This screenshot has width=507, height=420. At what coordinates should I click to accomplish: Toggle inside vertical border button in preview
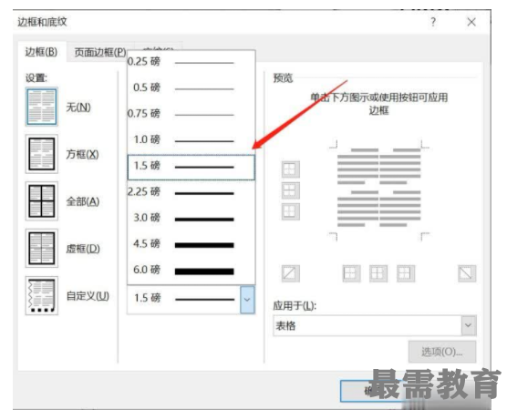[x=378, y=273]
